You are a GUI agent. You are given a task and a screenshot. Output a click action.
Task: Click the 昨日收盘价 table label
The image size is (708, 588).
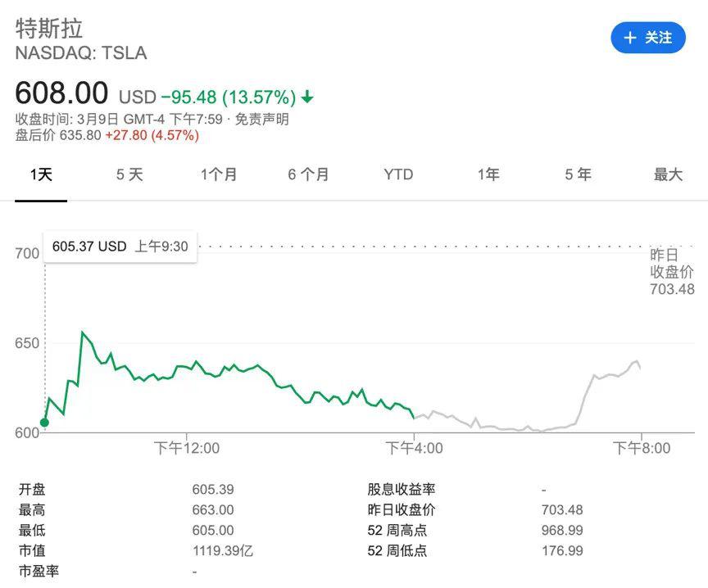(402, 510)
